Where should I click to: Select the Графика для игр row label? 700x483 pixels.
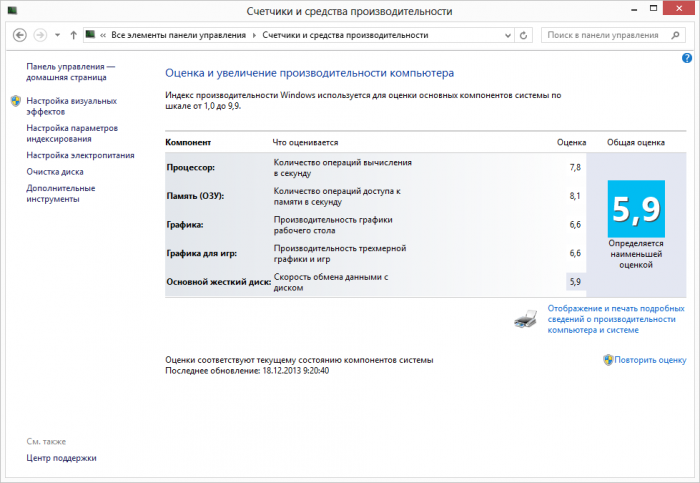pos(202,253)
